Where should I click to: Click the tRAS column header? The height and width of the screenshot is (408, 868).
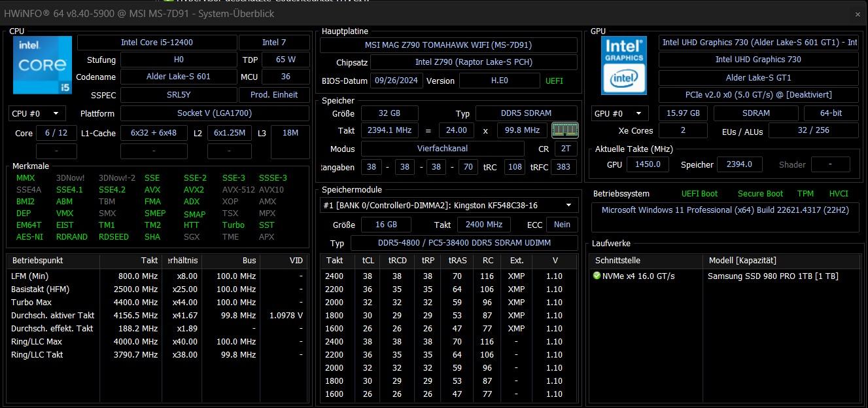click(x=457, y=261)
